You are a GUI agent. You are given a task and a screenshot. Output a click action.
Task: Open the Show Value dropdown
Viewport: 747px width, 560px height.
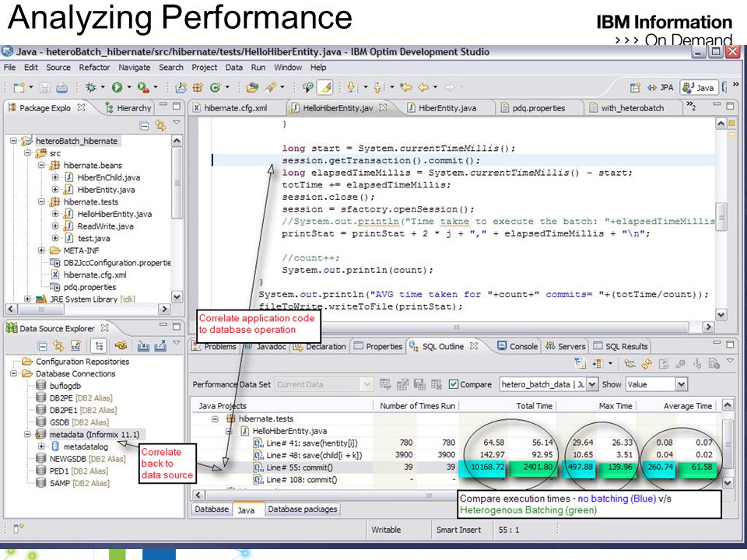[x=682, y=384]
